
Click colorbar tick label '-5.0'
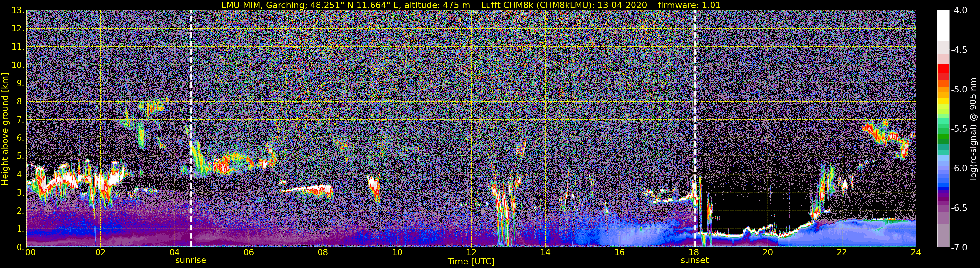click(959, 90)
